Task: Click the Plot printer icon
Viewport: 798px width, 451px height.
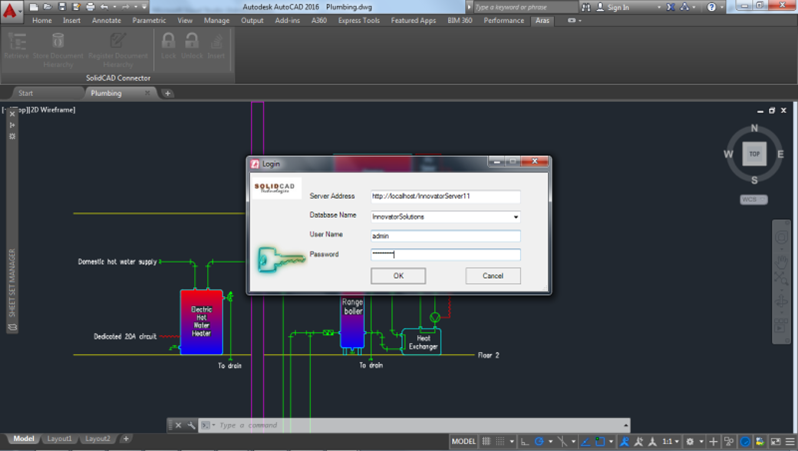Action: tap(90, 7)
